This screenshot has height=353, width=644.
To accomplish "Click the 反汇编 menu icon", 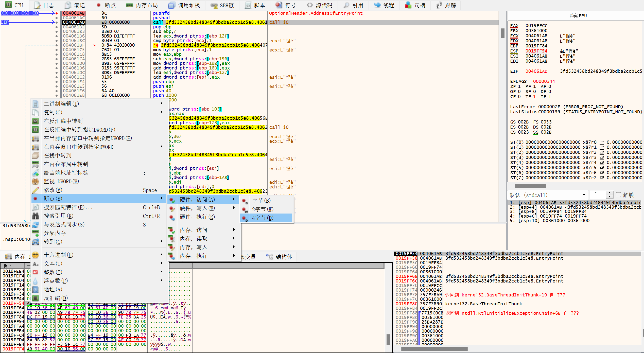I will point(36,298).
